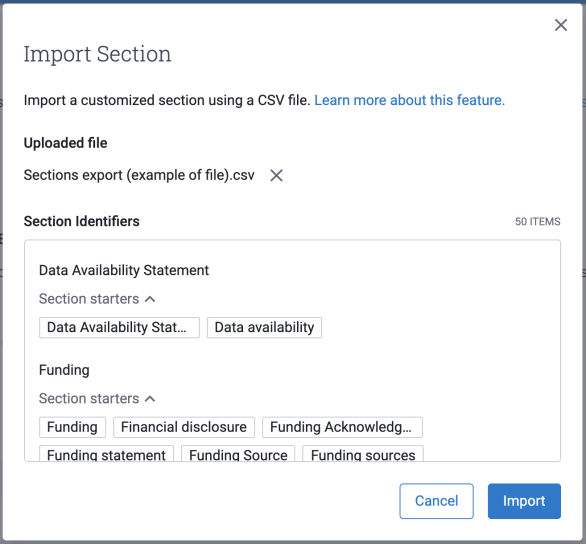Collapse Section starters under Funding
586x544 pixels.
point(97,399)
